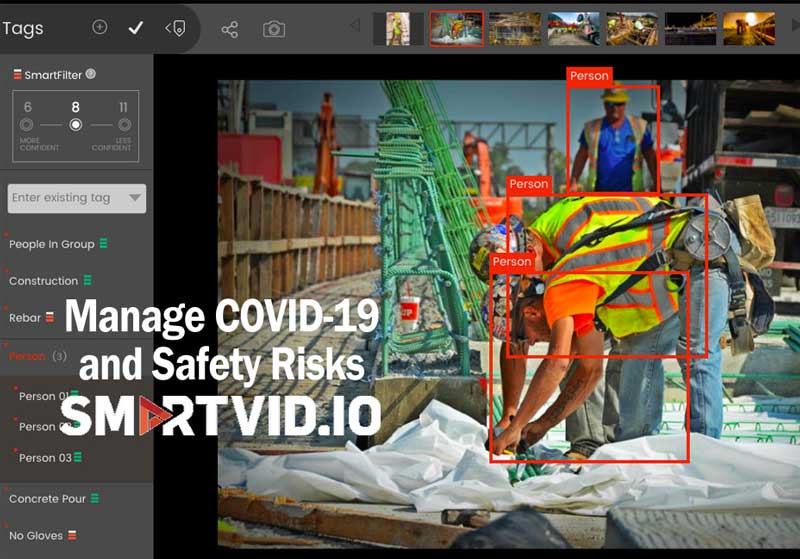800x559 pixels.
Task: Go to previous thumbnails with left arrow
Action: point(355,26)
